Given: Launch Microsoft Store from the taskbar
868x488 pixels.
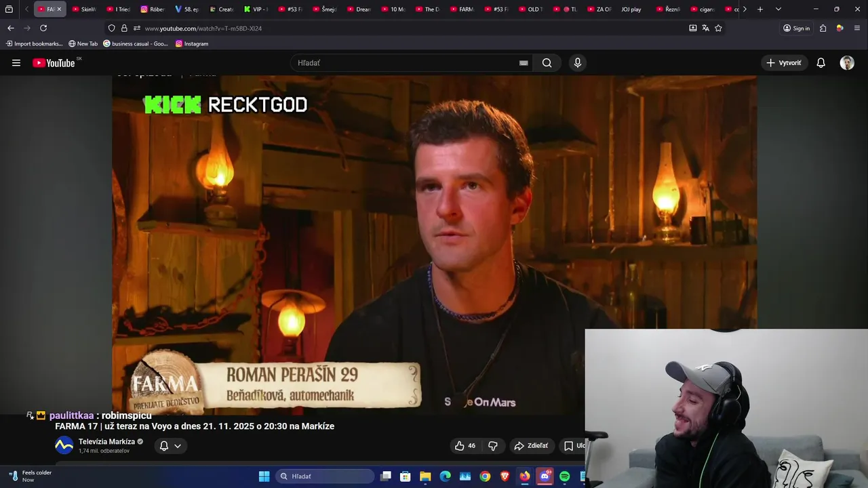Looking at the screenshot, I should point(406,476).
